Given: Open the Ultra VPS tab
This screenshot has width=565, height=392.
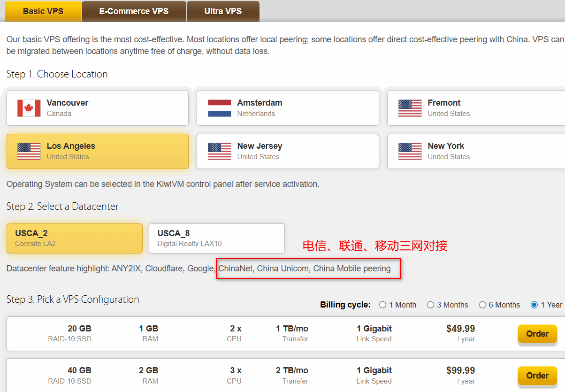Looking at the screenshot, I should tap(223, 11).
